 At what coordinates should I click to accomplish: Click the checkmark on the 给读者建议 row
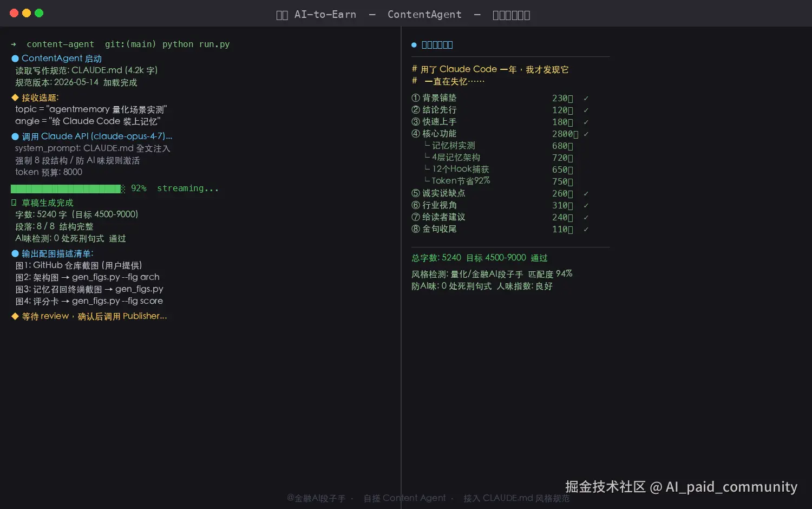(x=586, y=217)
